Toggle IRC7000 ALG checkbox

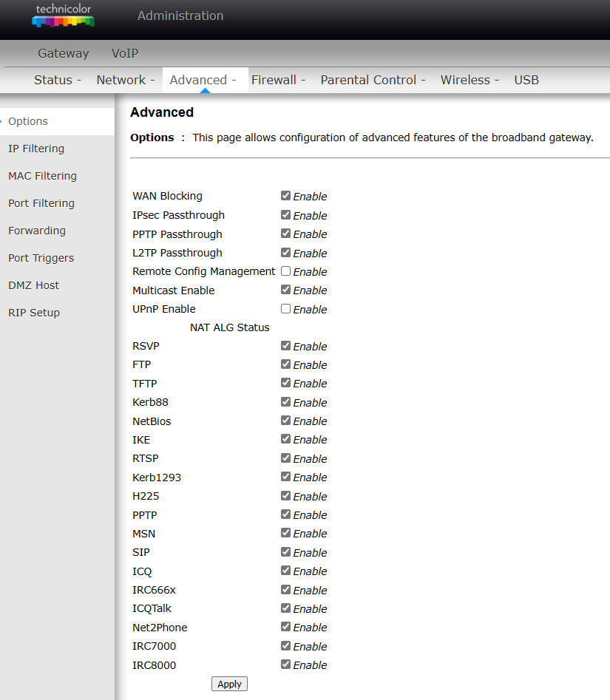tap(286, 645)
